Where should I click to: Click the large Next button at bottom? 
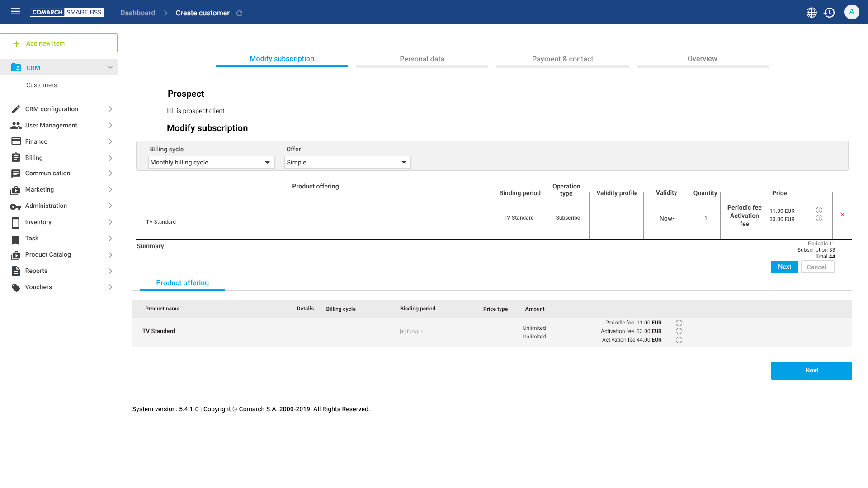point(811,371)
